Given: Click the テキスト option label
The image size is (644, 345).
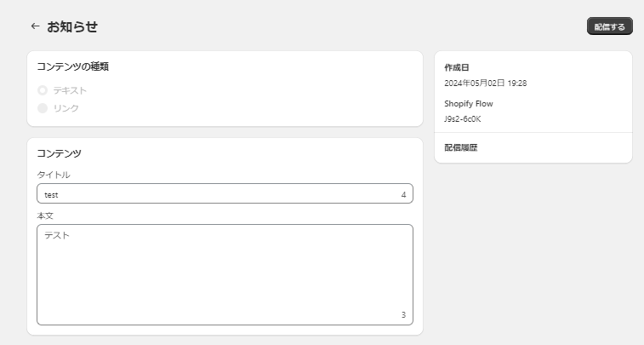Looking at the screenshot, I should (71, 90).
